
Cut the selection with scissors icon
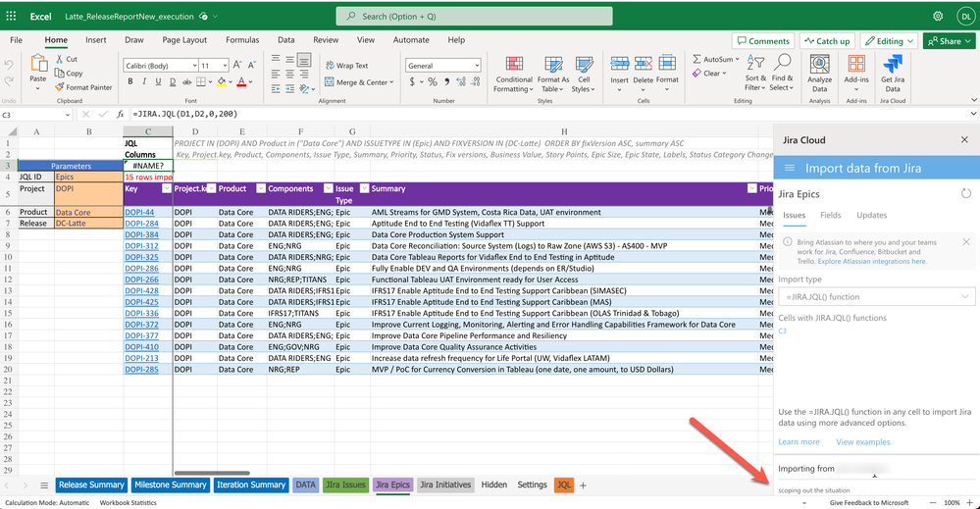click(60, 59)
